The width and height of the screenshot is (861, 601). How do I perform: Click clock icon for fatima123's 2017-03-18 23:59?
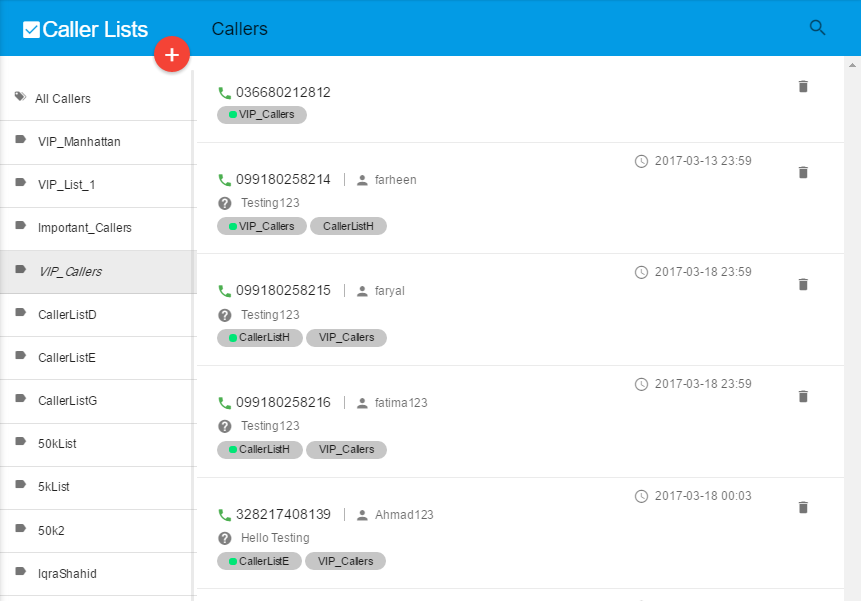click(x=641, y=384)
